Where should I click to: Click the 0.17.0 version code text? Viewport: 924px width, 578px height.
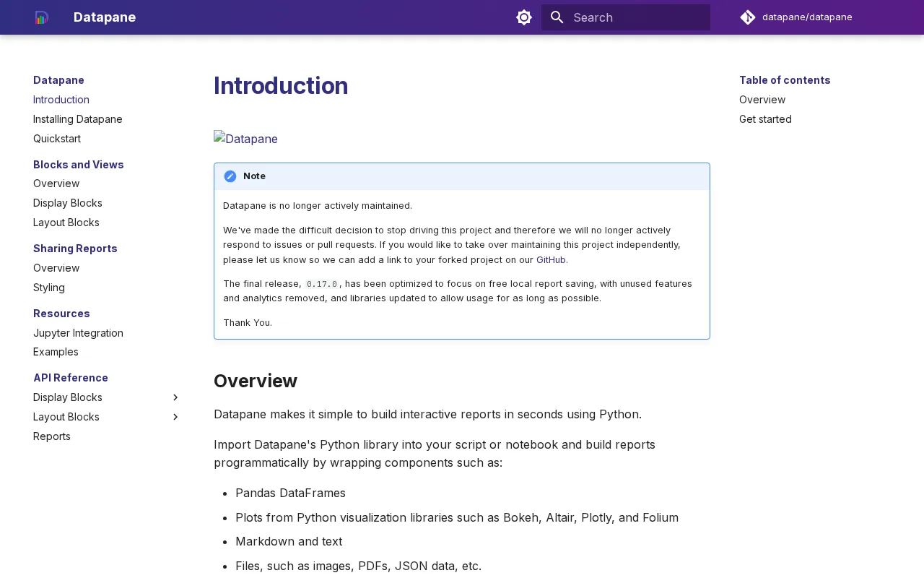(322, 284)
